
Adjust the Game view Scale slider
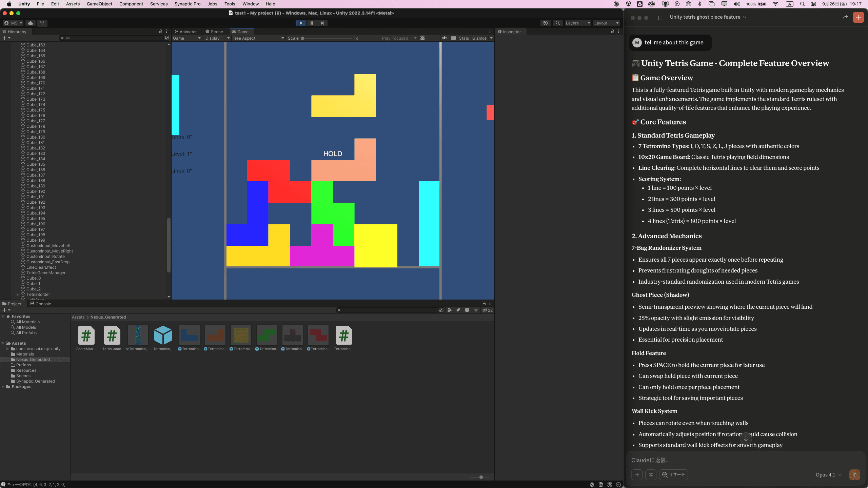(x=302, y=38)
